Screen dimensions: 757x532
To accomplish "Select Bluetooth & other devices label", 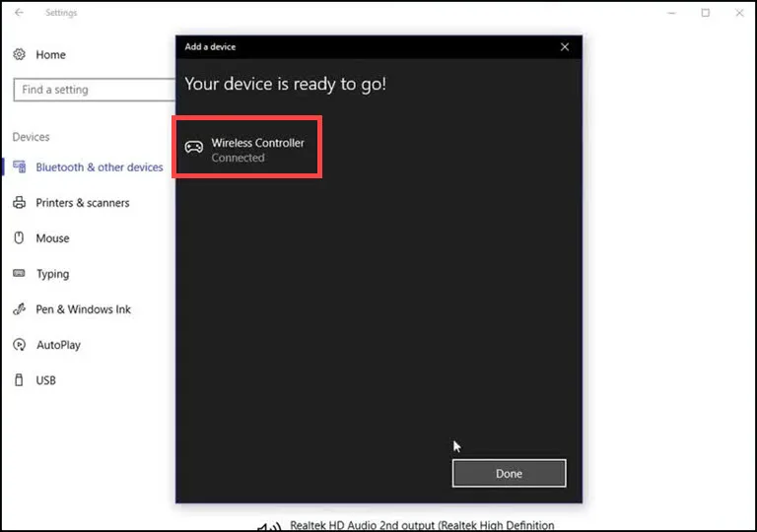I will [x=99, y=167].
